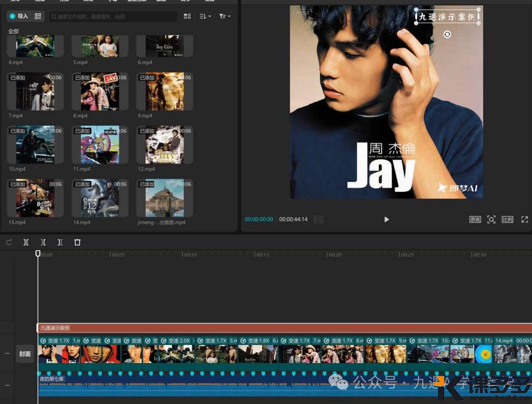The image size is (532, 404).
Task: Select the 变速 2.0X clip in timeline
Action: click(x=177, y=353)
